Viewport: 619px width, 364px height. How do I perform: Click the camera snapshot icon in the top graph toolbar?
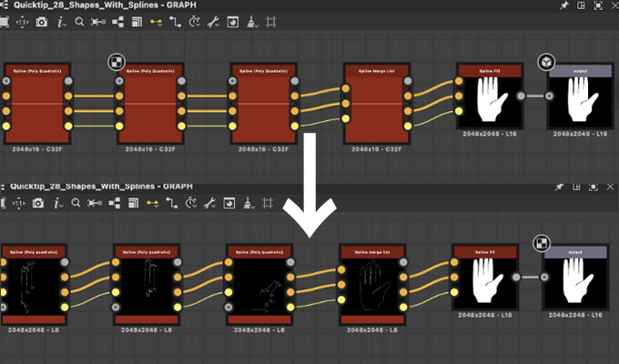tap(41, 21)
